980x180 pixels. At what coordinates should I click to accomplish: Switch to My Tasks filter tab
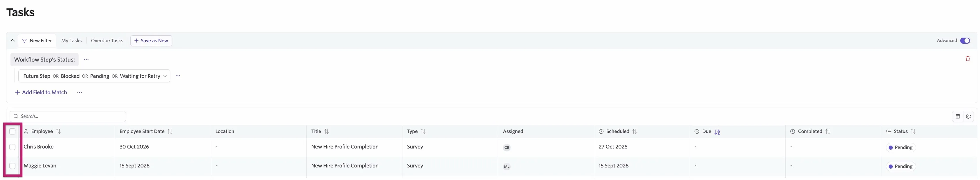click(72, 41)
